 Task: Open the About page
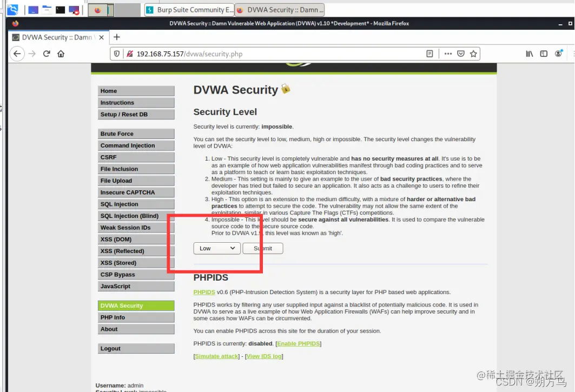pos(136,329)
